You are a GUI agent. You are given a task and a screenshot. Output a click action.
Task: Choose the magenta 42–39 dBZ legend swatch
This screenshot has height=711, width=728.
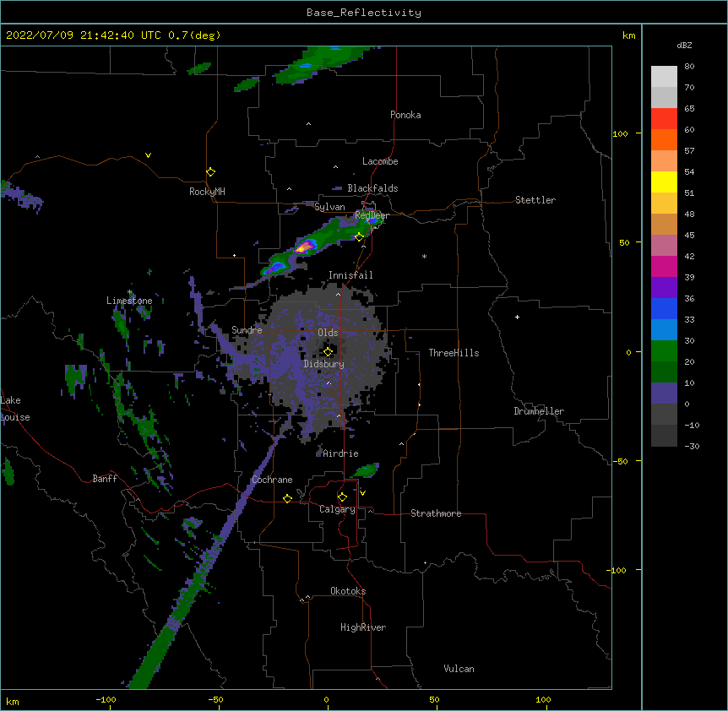tap(664, 266)
